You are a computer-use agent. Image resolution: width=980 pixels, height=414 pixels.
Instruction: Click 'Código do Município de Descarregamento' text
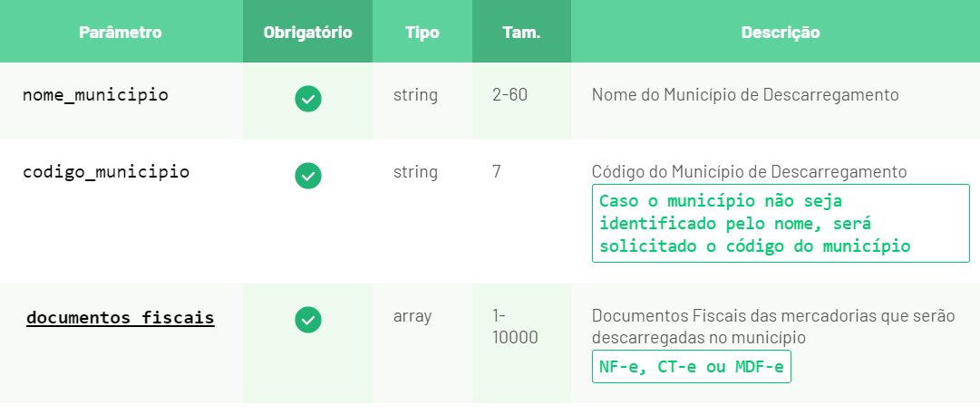point(749,172)
